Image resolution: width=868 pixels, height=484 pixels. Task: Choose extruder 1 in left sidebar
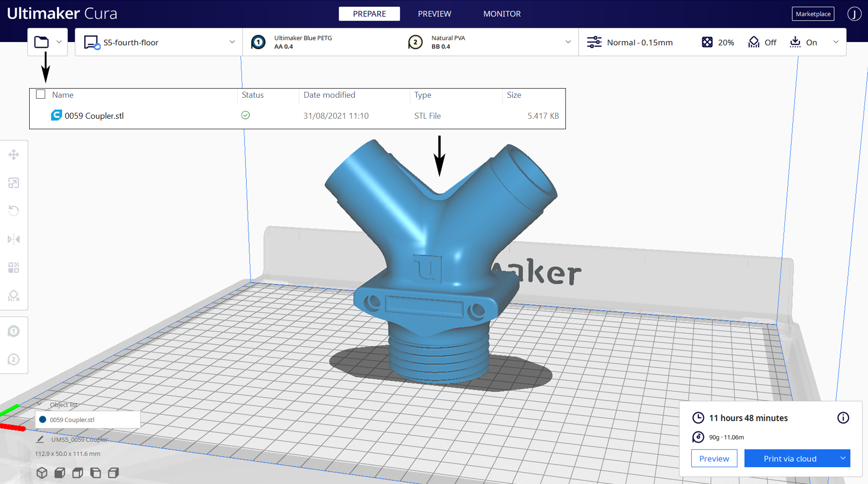coord(14,331)
